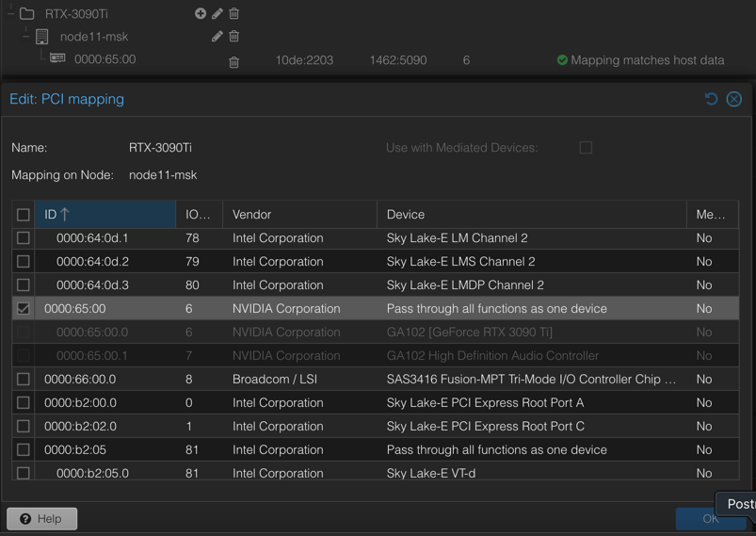
Task: Click trash icon for device 0000:65:00
Action: (234, 61)
